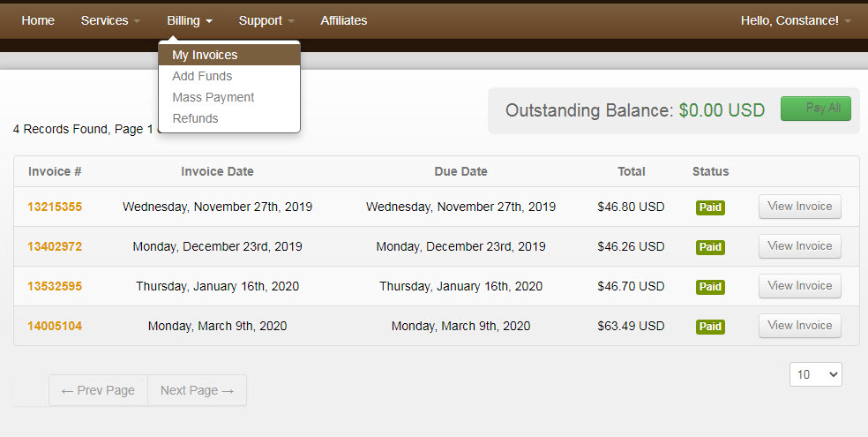View Invoice for March 9th, 2020
This screenshot has height=437, width=868.
[800, 326]
